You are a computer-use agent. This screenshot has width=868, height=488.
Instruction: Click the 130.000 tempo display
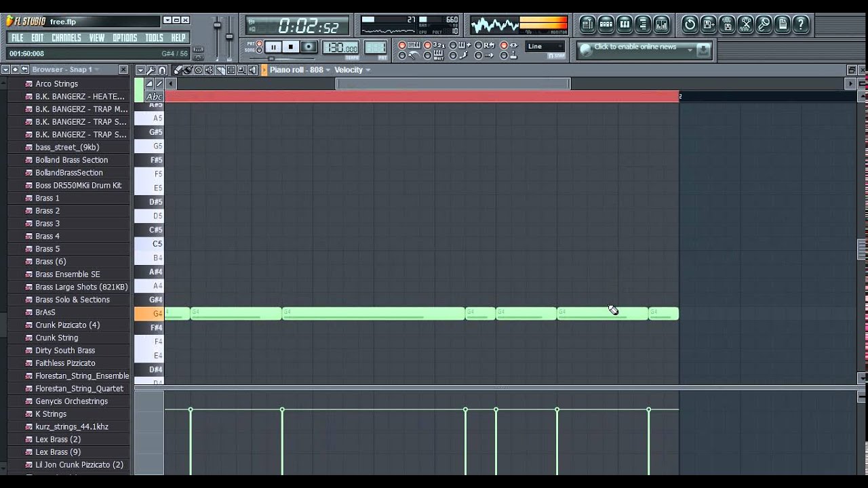tap(340, 47)
